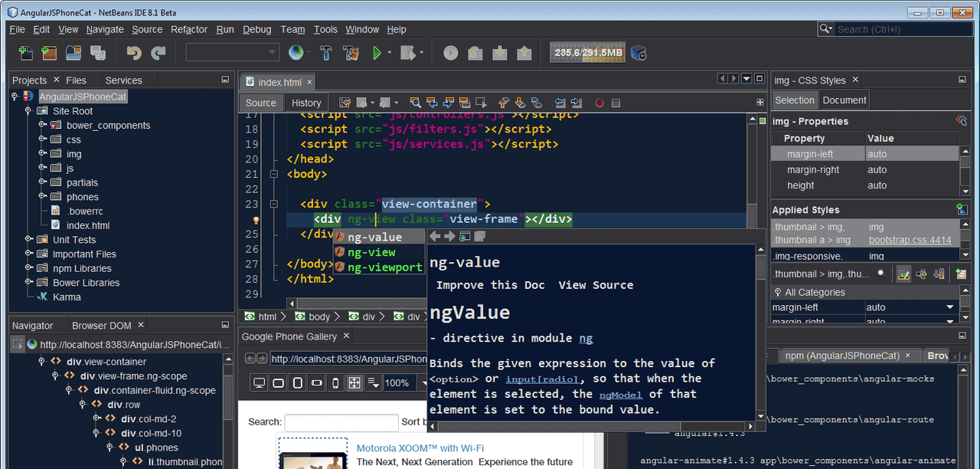Click the Undo arrow in the toolbar
Image resolution: width=980 pixels, height=469 pixels.
coord(134,53)
